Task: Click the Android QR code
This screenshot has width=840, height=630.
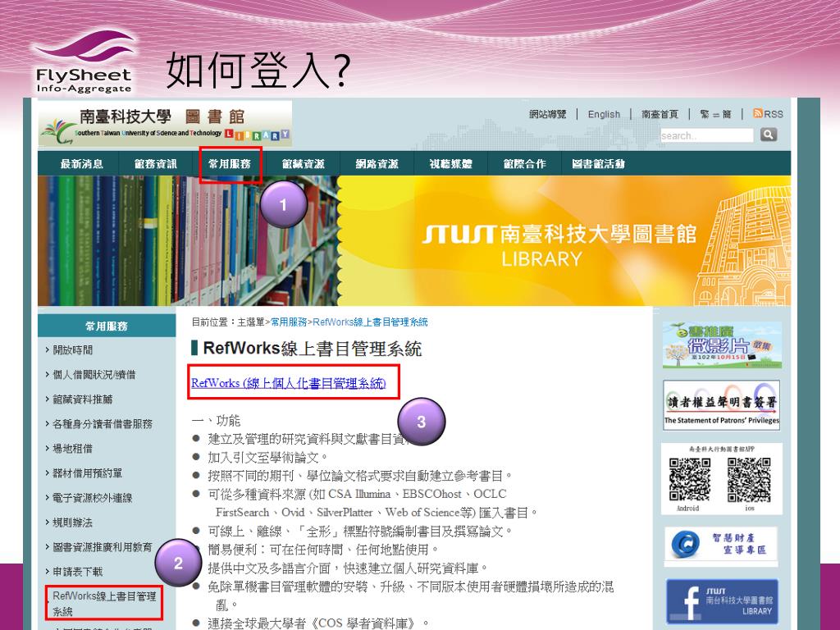Action: [690, 480]
